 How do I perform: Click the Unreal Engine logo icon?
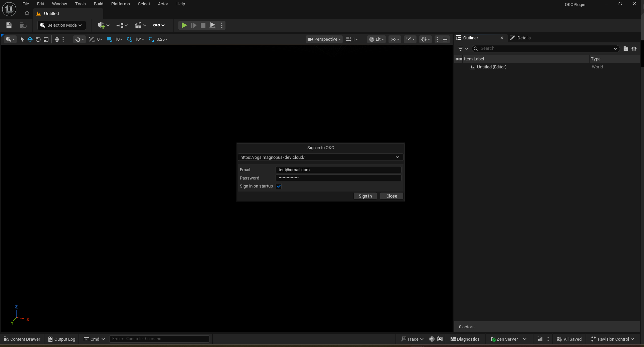point(9,9)
